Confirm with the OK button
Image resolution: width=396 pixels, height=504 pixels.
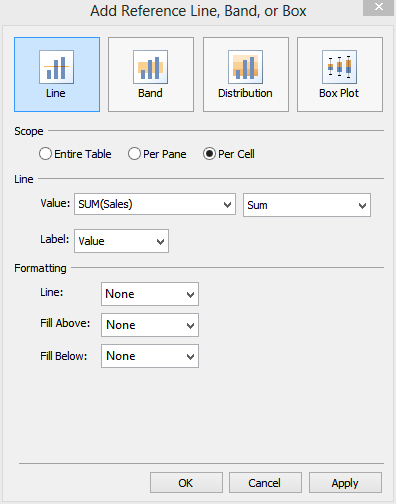[x=186, y=483]
